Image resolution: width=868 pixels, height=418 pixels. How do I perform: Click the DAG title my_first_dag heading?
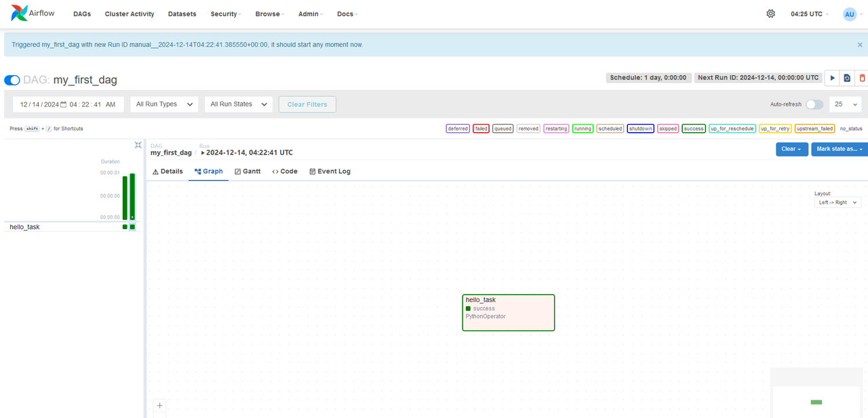(x=85, y=80)
